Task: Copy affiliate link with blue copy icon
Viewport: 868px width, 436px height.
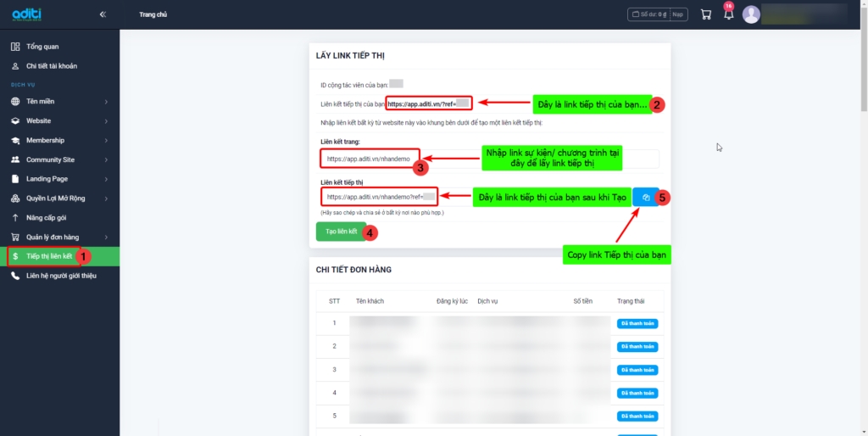Action: click(x=645, y=198)
